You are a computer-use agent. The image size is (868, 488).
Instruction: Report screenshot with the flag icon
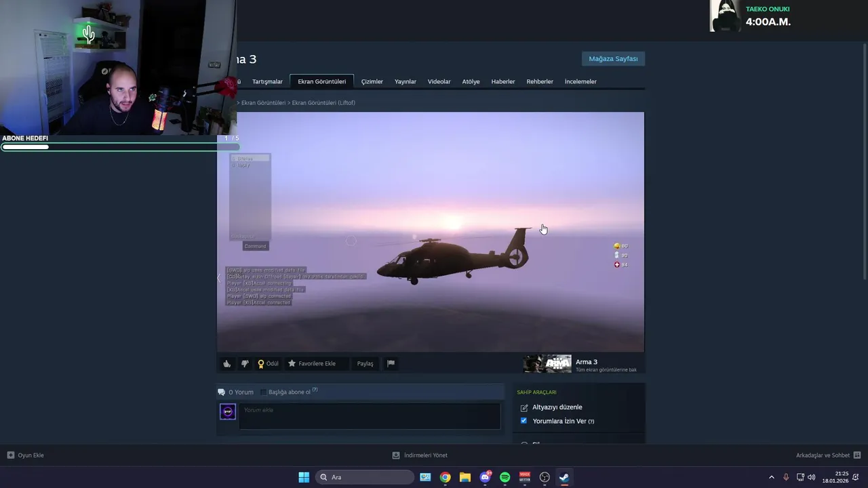coord(391,363)
